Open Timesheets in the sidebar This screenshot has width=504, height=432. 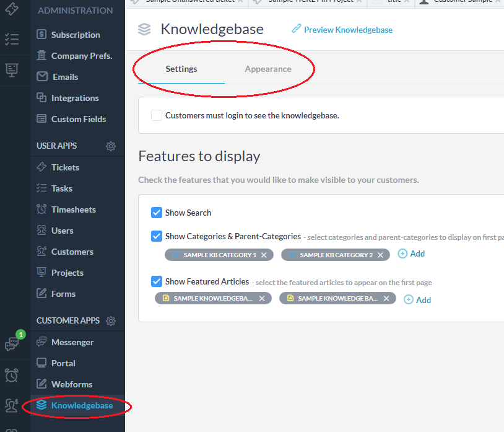point(73,209)
